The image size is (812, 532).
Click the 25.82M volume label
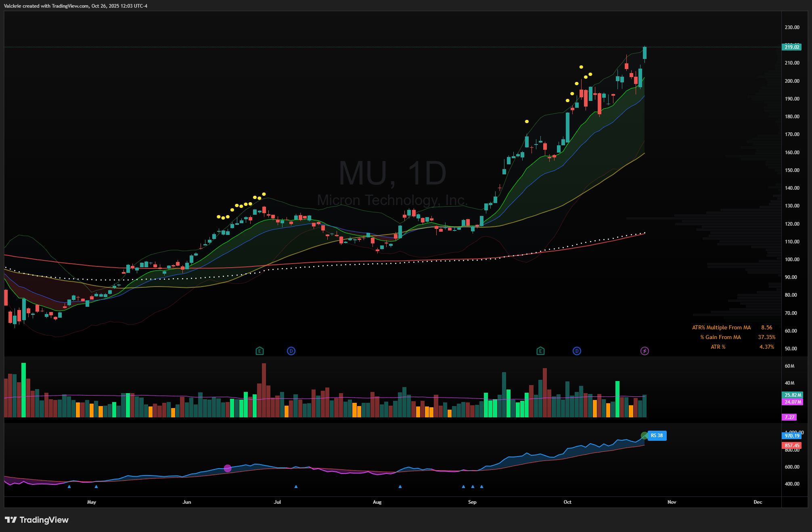793,395
